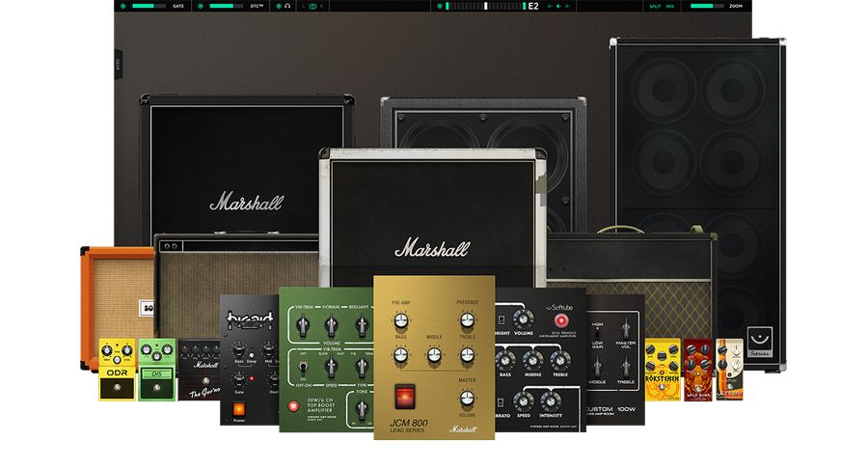The height and width of the screenshot is (470, 868).
Task: Toggle the Deep button on Bassaid panel
Action: coord(252,355)
